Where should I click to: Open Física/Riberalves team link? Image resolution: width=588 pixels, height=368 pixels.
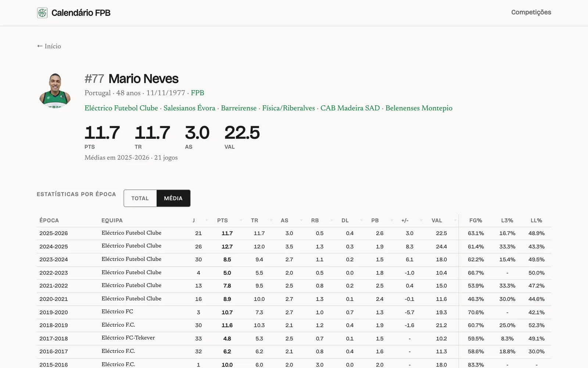pyautogui.click(x=288, y=108)
